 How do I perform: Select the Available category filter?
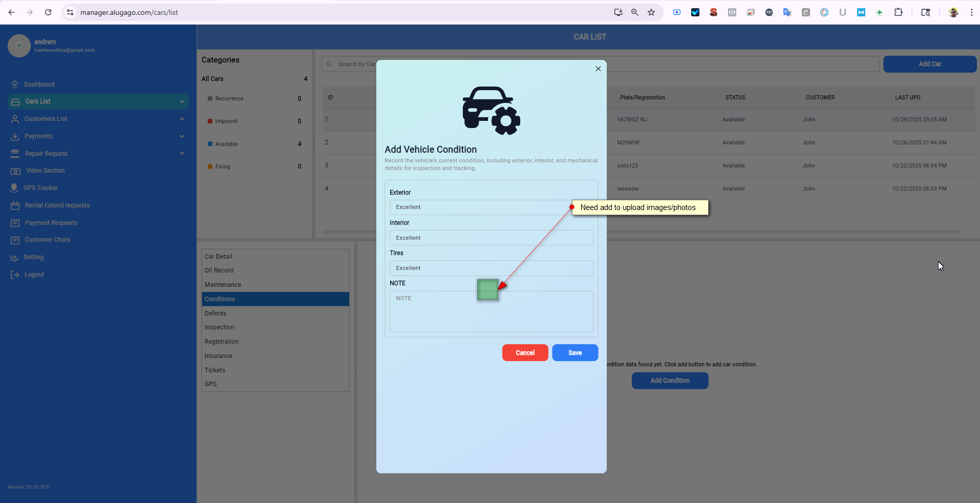coord(226,144)
